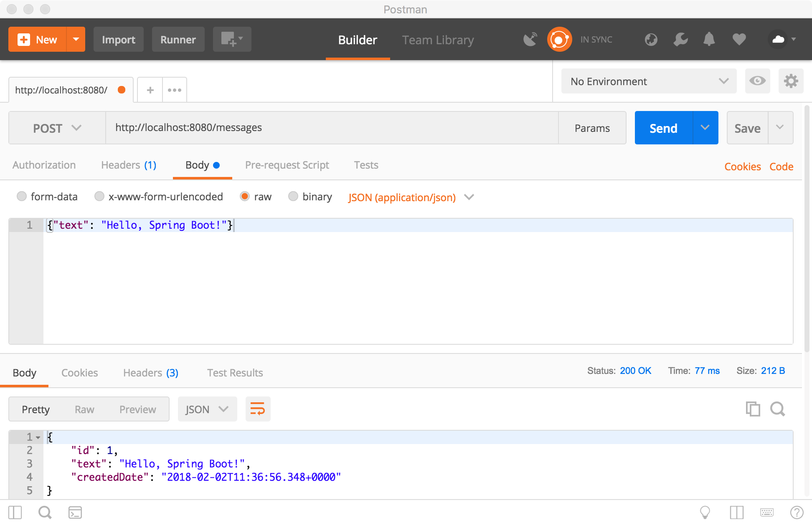Choose x-www-form-urlencoded body type

click(x=99, y=196)
